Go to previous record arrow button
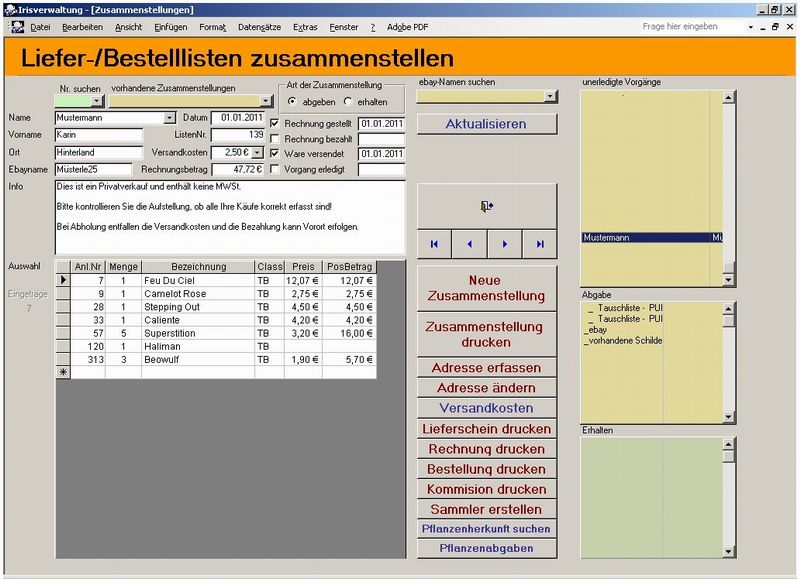The image size is (800, 579). coord(469,244)
